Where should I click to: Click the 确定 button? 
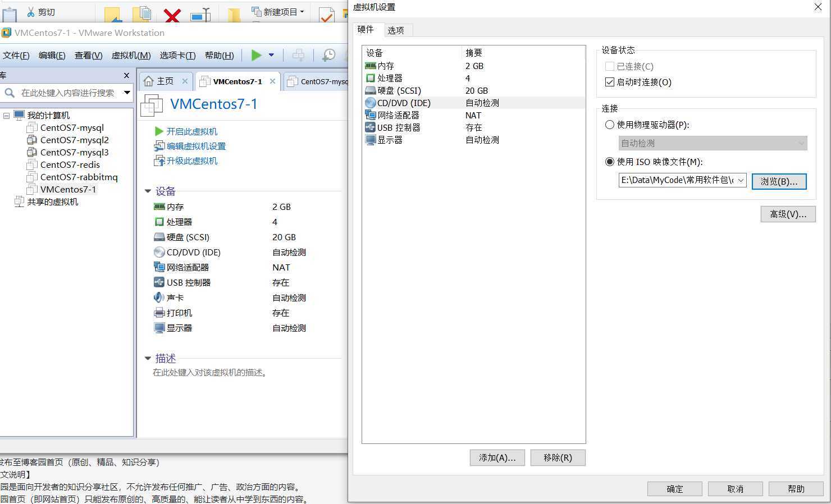tap(675, 489)
